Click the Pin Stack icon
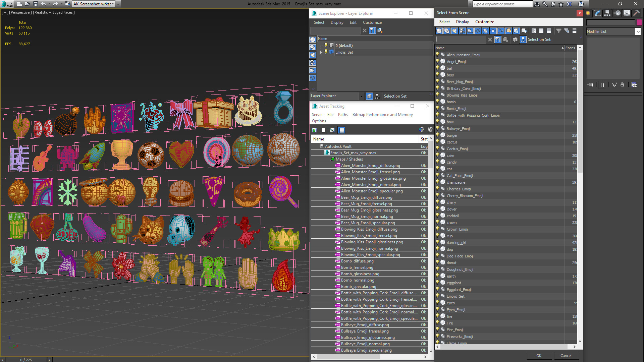The width and height of the screenshot is (644, 362). (590, 85)
